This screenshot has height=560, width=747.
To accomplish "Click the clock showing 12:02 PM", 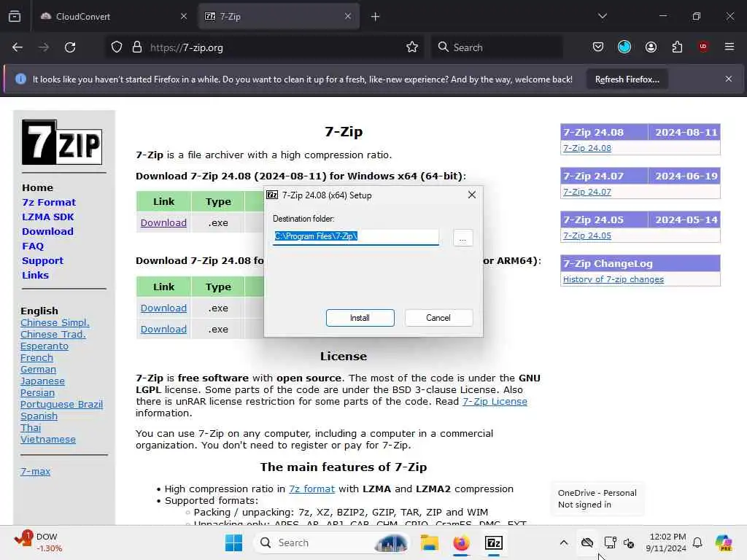I will 667,542.
